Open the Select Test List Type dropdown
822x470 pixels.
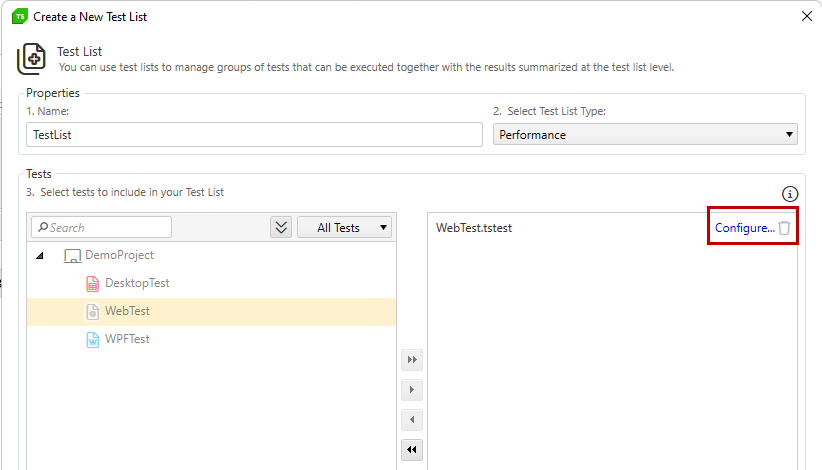[645, 135]
